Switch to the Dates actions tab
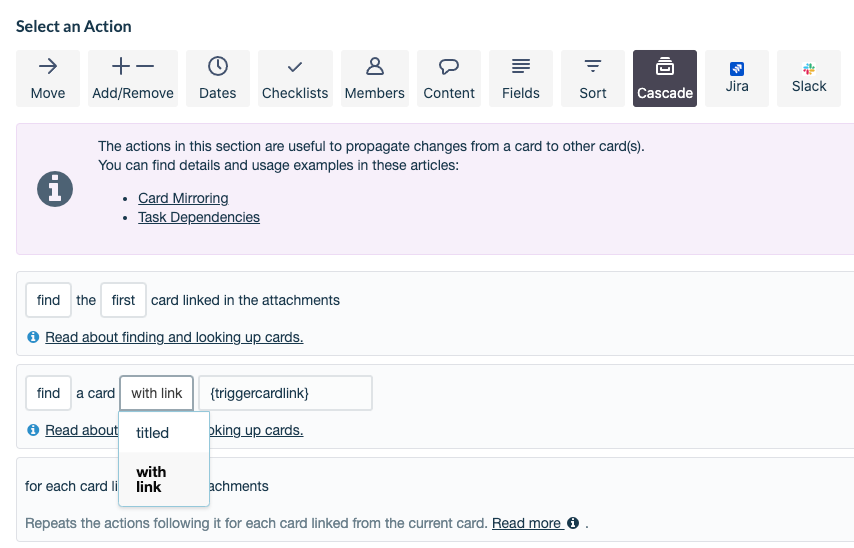Viewport: 854px width, 548px height. coord(218,78)
